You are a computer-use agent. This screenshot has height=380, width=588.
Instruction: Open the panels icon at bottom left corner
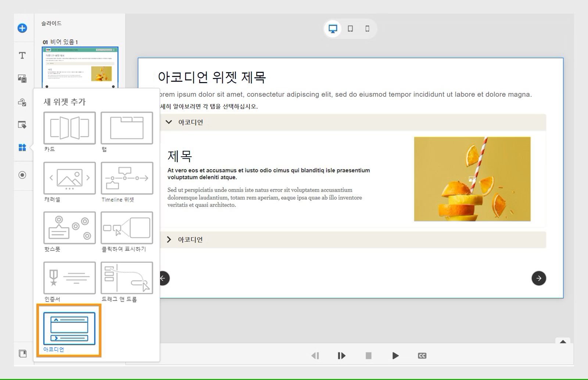22,353
